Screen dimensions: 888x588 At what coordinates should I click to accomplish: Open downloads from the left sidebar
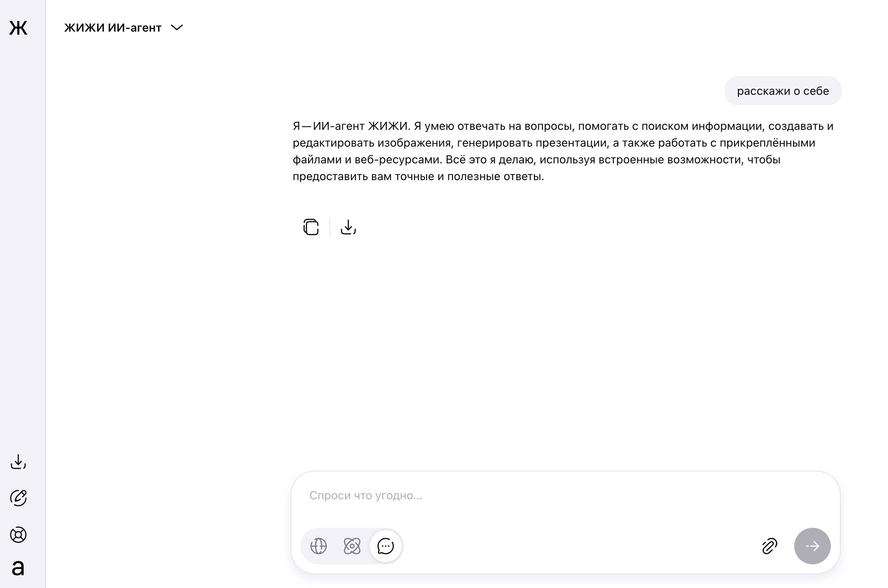tap(18, 462)
